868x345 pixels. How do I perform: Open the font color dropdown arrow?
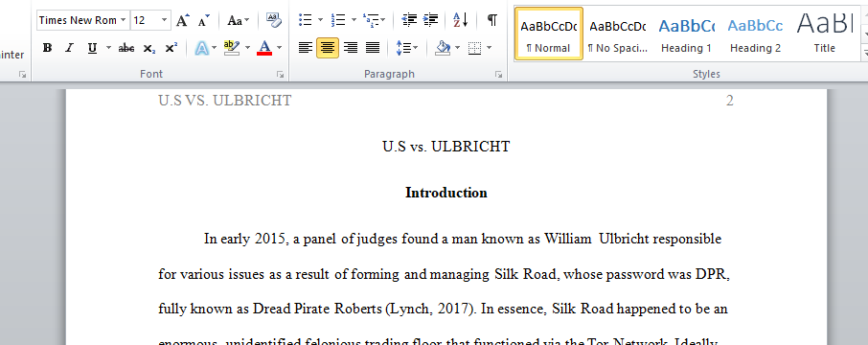[279, 48]
